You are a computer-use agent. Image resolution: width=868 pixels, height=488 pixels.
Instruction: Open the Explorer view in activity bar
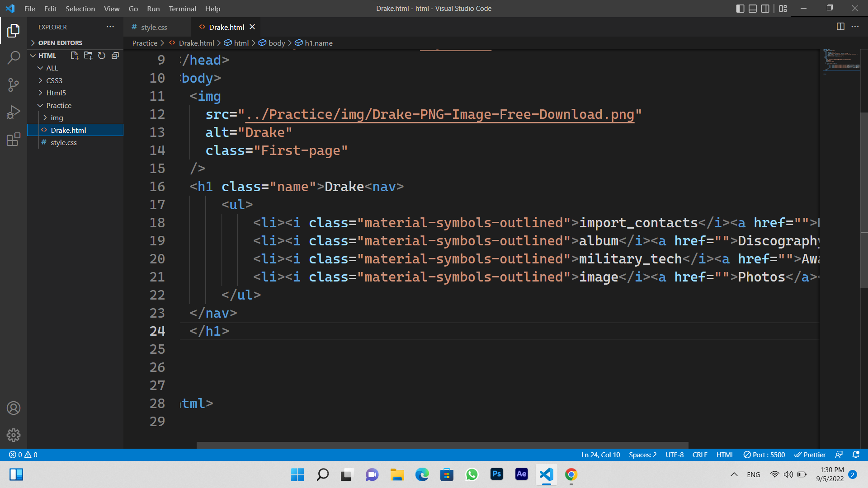coord(14,31)
